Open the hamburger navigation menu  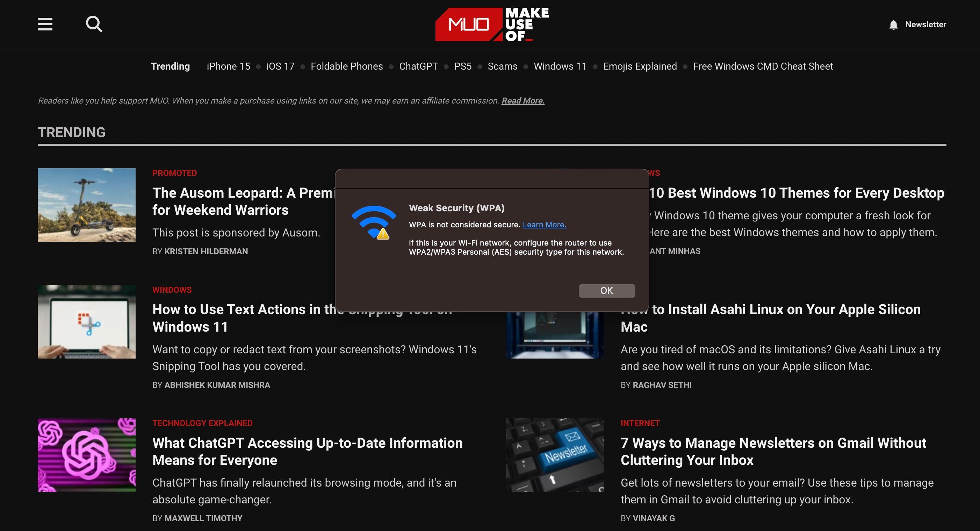45,24
